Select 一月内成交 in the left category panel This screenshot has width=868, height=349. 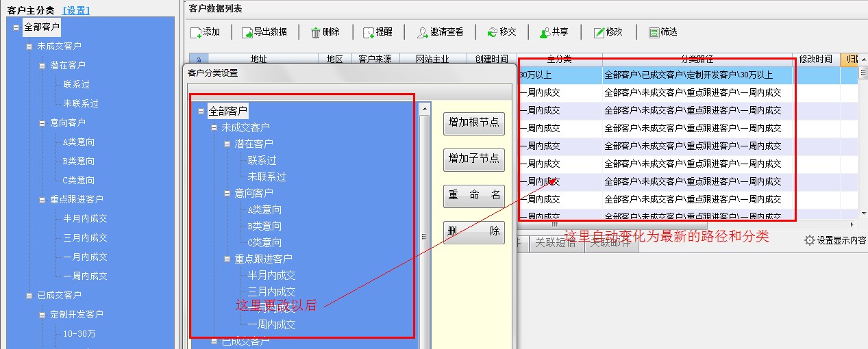tap(86, 257)
